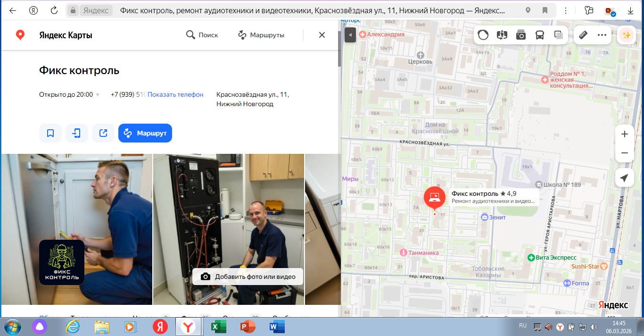Click Sushi-Star on the map
The width and height of the screenshot is (644, 336).
click(589, 266)
